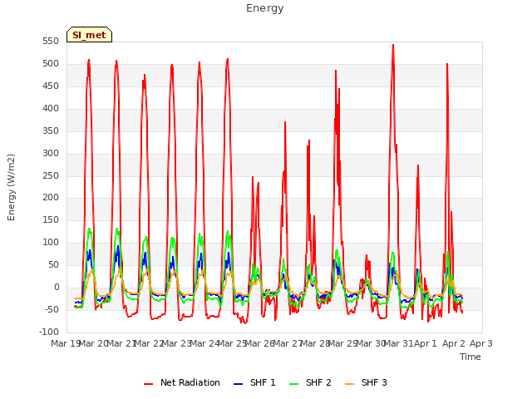Click the Mar 22 x-axis date label
The width and height of the screenshot is (532, 399).
(x=149, y=343)
